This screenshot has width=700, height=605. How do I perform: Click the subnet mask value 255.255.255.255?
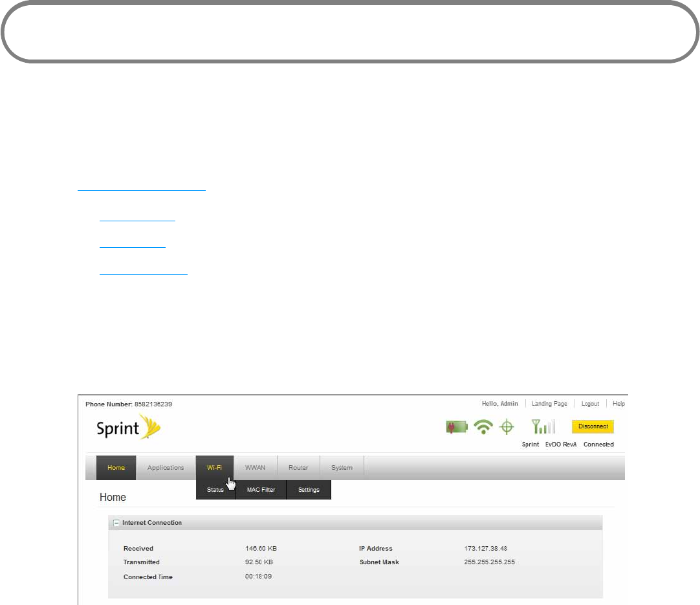click(489, 562)
